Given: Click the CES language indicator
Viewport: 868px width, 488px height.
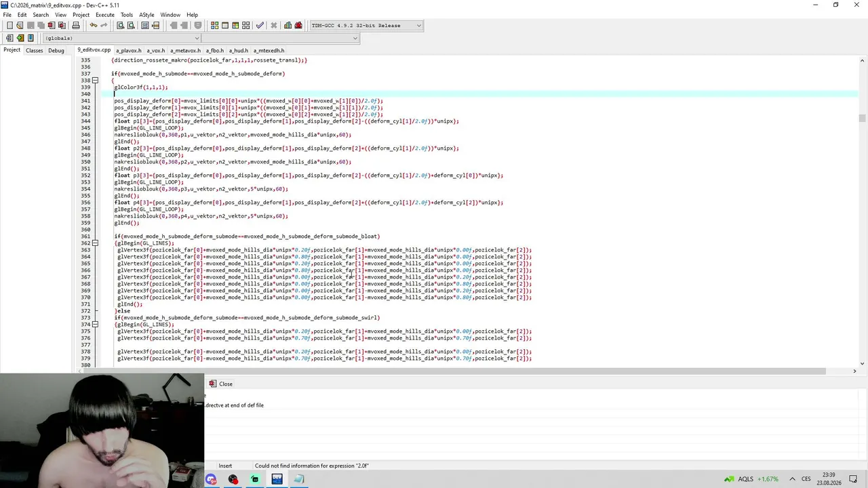Looking at the screenshot, I should point(806,479).
